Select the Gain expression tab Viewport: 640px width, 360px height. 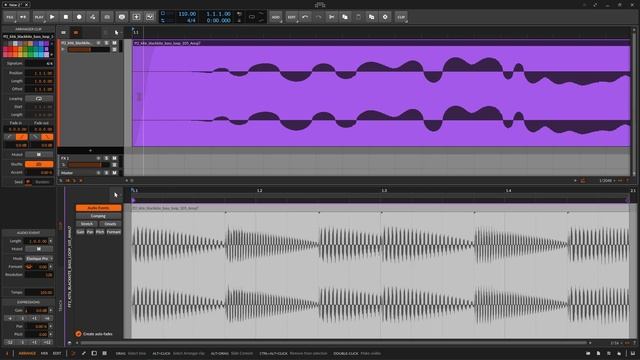coord(80,232)
